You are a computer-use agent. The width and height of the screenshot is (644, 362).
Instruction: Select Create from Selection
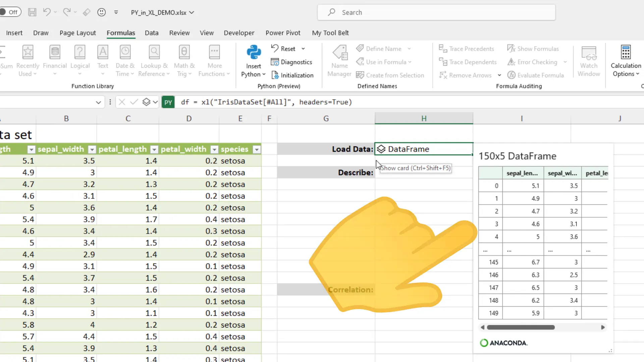click(390, 75)
